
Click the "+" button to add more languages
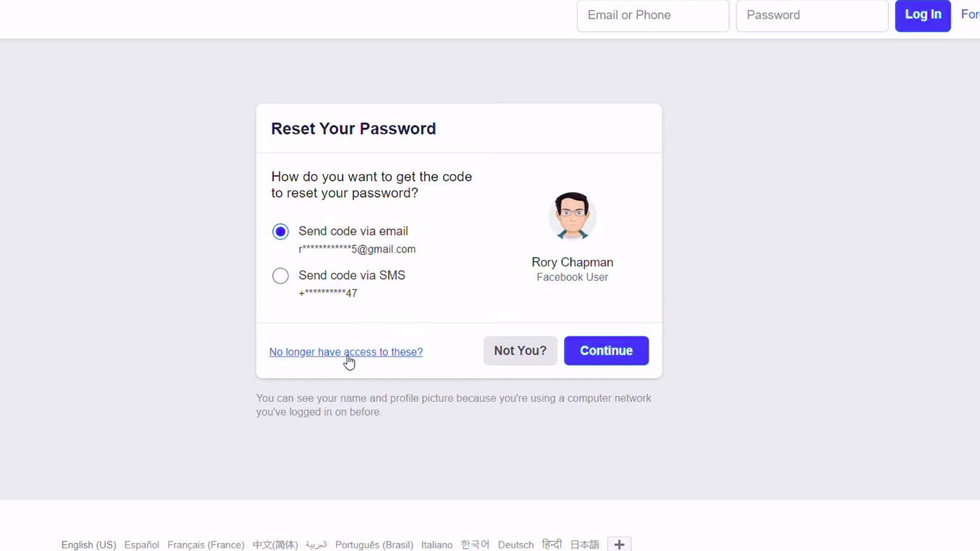tap(619, 544)
